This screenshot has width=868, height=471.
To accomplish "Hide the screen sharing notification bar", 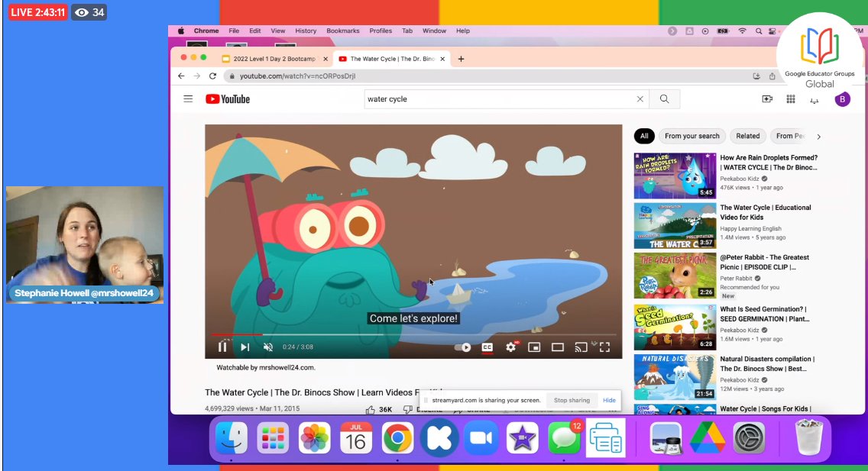I will pos(609,400).
